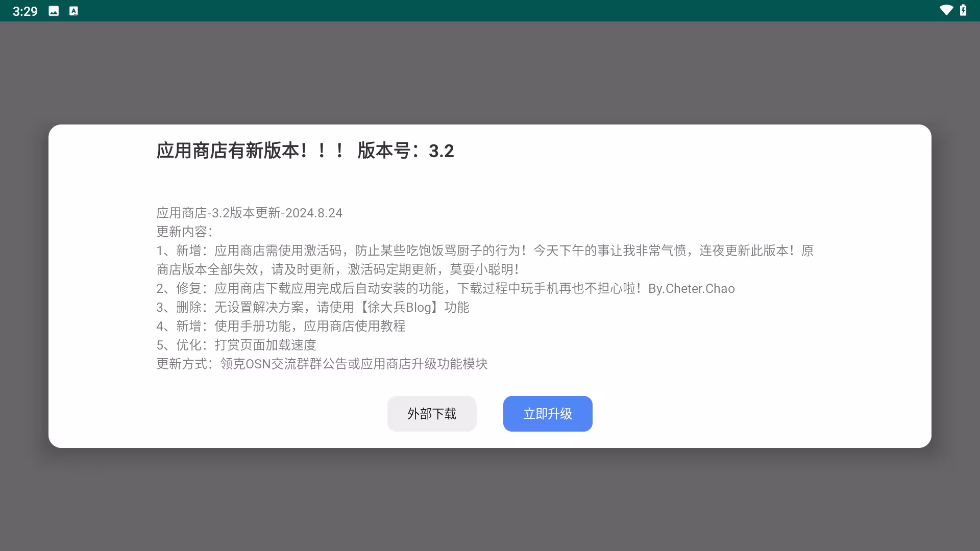Click the version number text 版本号:3.2

click(405, 151)
